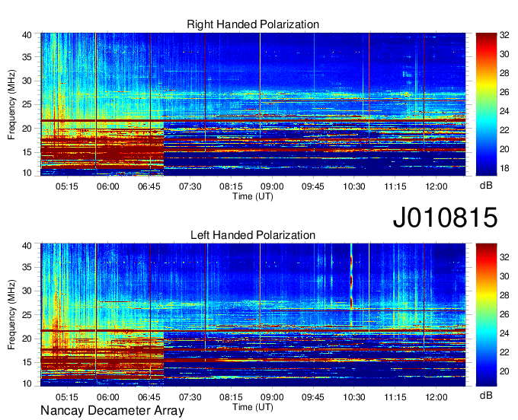Click the "Time (UT)" label under the Right Handed plot
The width and height of the screenshot is (518, 420).
tap(253, 196)
